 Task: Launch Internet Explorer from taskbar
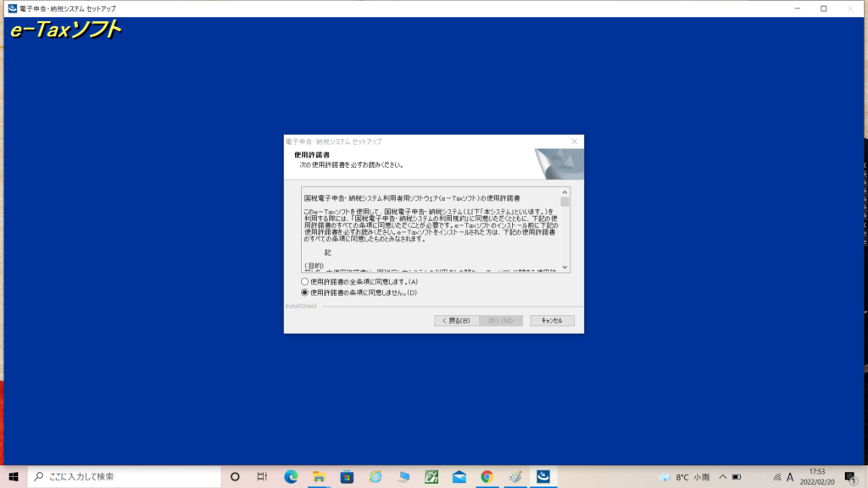[376, 477]
